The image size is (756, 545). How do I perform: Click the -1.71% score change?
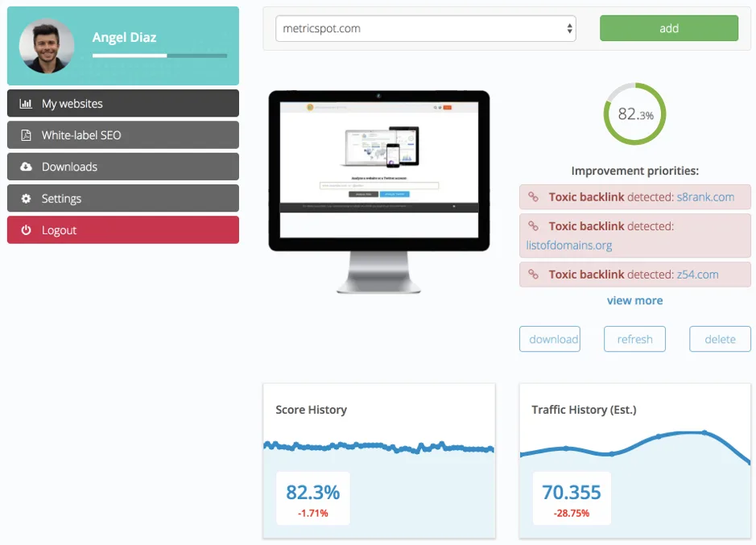coord(313,513)
